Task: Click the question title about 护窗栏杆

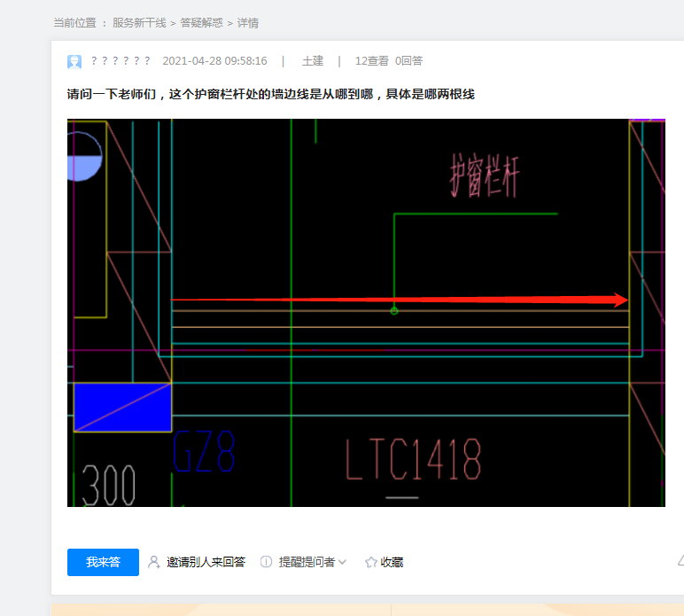Action: (x=270, y=94)
